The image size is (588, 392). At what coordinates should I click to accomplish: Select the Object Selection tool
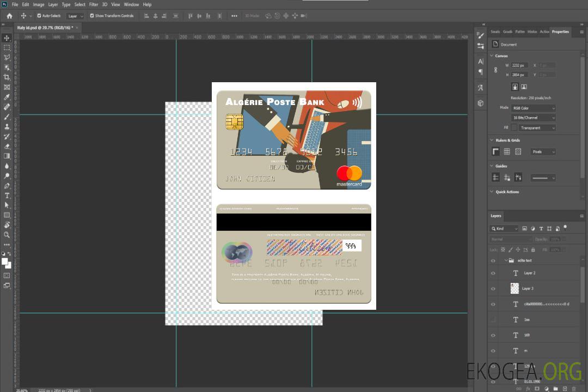click(x=7, y=68)
